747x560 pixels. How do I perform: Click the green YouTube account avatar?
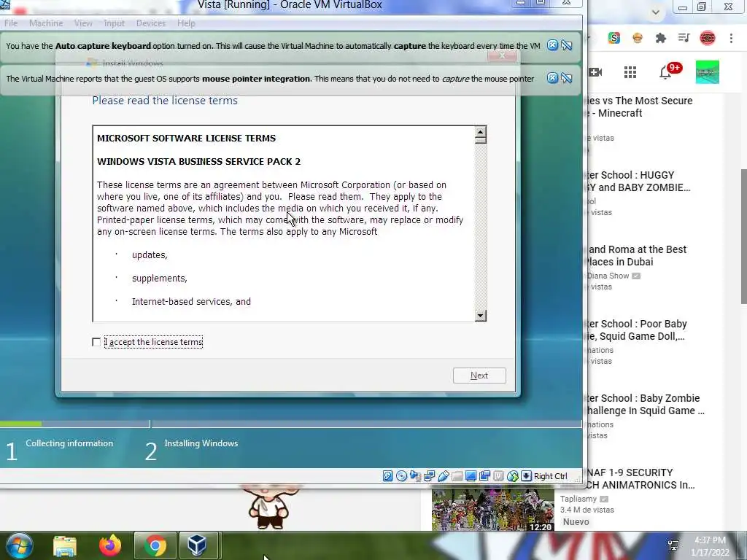[708, 72]
